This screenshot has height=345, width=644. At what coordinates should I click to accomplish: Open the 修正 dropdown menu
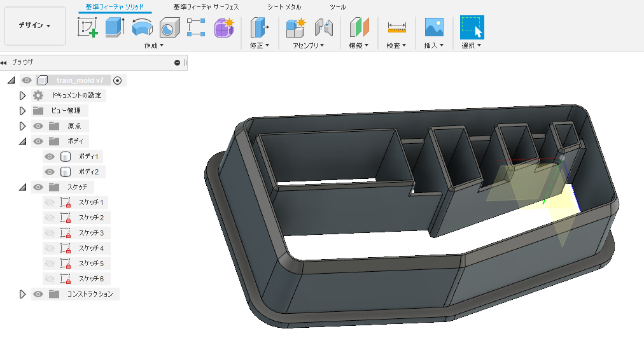point(260,46)
